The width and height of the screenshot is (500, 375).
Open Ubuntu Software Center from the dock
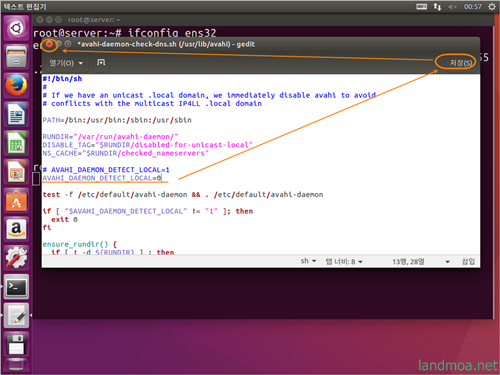point(16,200)
